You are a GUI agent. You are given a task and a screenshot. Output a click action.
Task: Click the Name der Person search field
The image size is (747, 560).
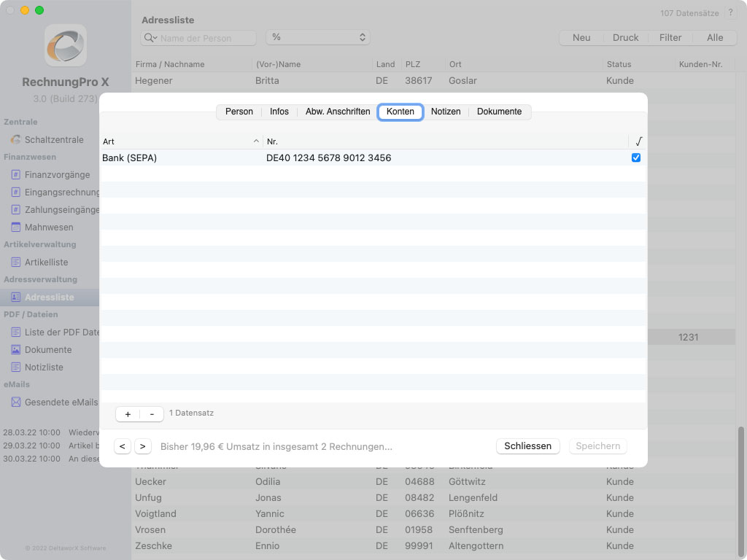(206, 38)
